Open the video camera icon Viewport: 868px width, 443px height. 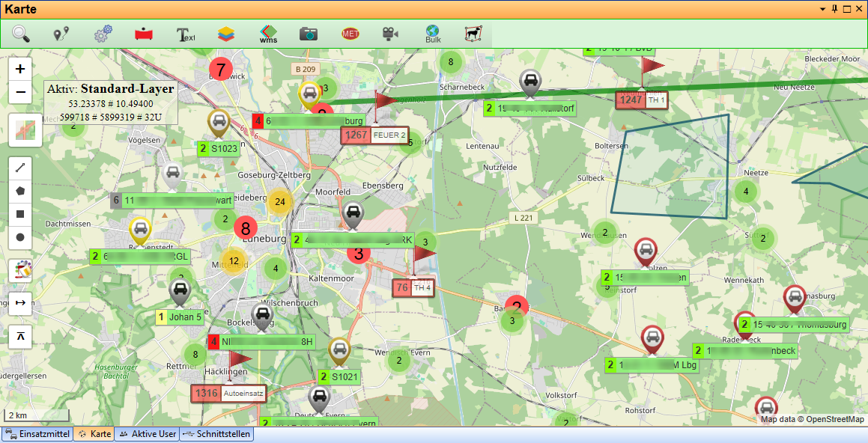[391, 34]
